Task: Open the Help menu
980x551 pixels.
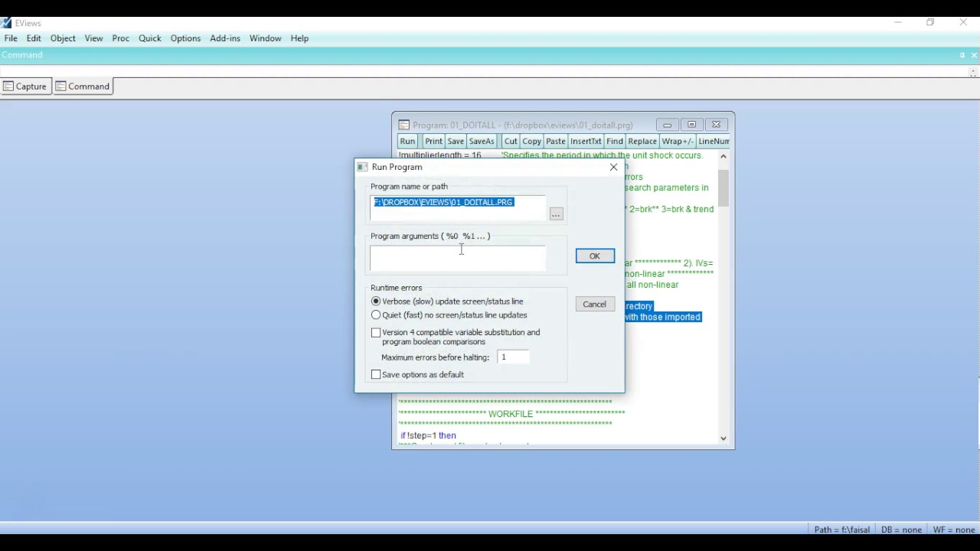Action: point(300,38)
